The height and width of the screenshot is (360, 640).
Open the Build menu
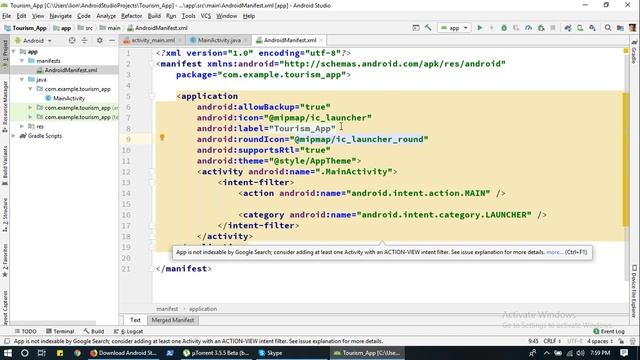pos(154,16)
